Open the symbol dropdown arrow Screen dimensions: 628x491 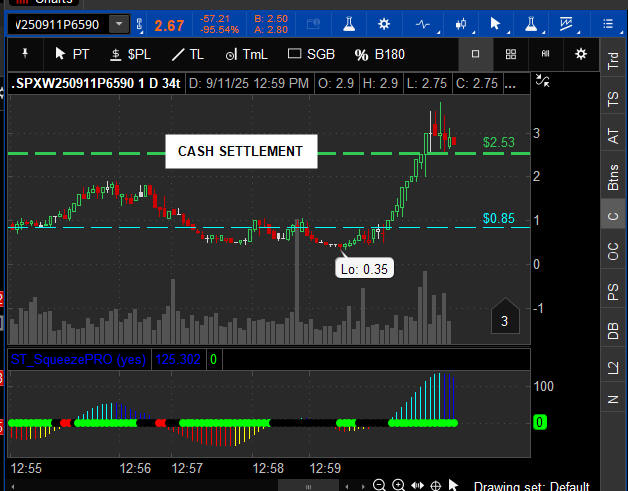(119, 23)
